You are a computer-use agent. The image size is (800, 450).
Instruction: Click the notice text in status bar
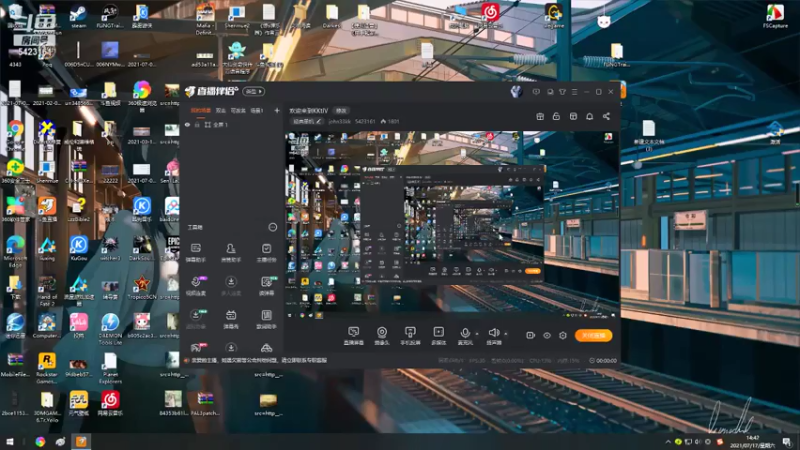pos(259,360)
